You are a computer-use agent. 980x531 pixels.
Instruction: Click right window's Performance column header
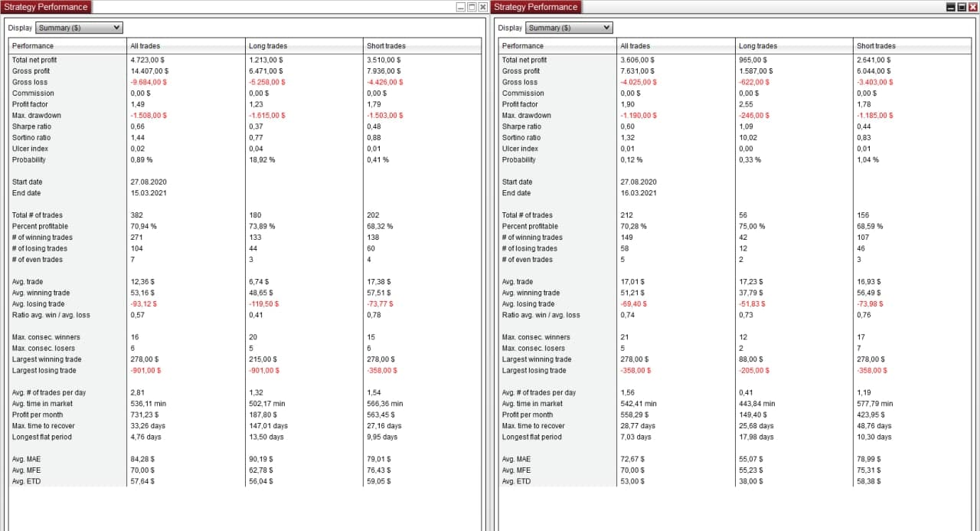(523, 46)
